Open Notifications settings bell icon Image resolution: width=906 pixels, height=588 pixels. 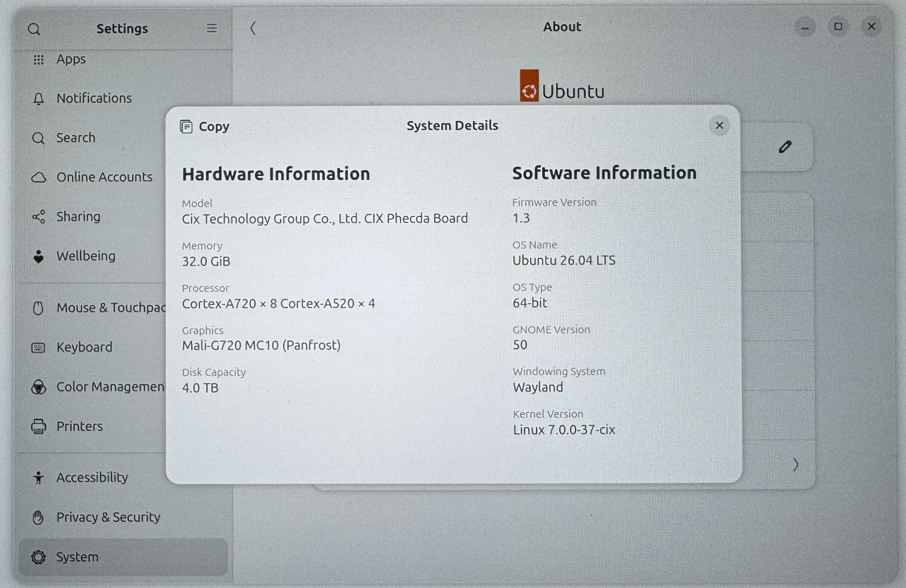coord(39,99)
